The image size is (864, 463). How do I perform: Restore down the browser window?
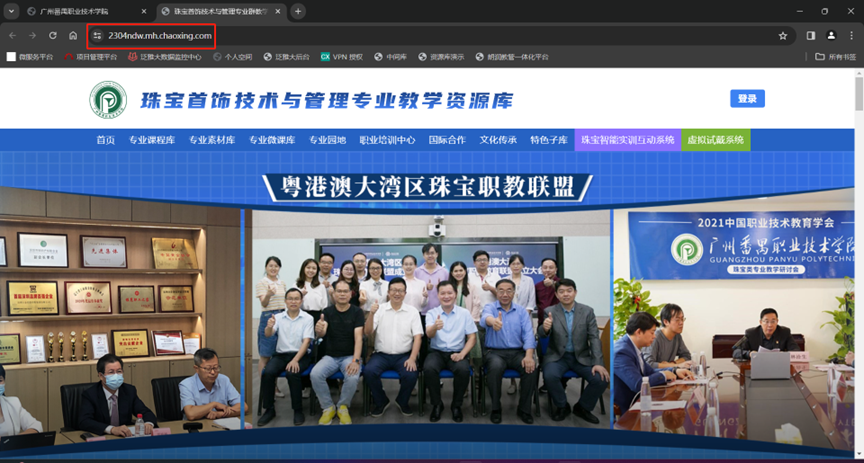825,11
